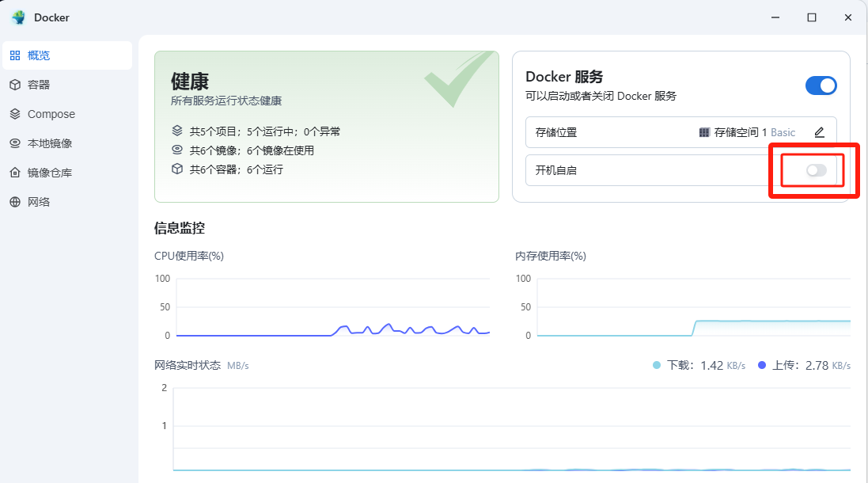Click the 网络实时状态 chart title
Screen dimensions: 868x483
click(187, 365)
